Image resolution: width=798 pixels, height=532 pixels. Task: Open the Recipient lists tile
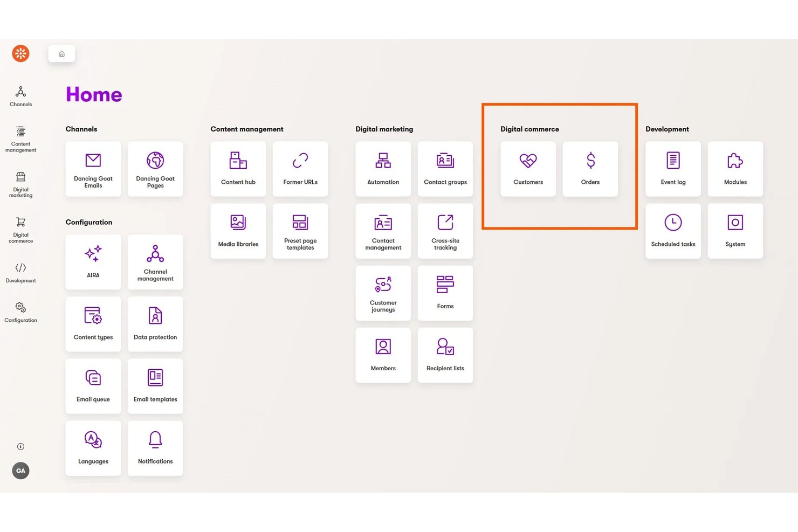pyautogui.click(x=445, y=355)
